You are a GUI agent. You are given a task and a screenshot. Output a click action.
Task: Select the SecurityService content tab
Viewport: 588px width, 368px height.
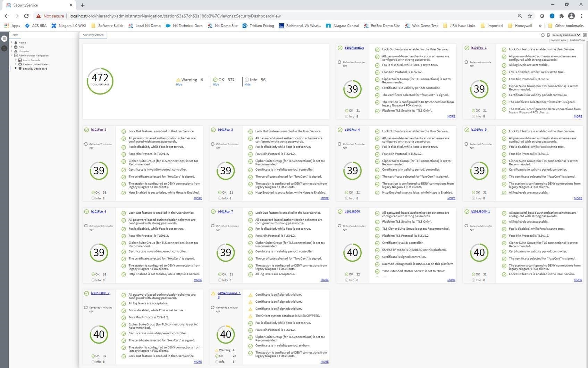pyautogui.click(x=93, y=35)
